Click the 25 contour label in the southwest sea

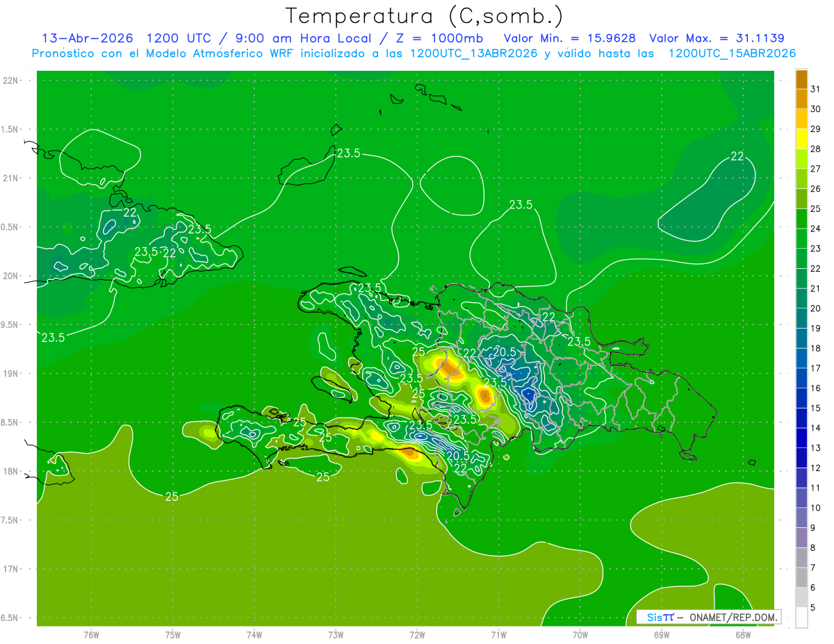pyautogui.click(x=172, y=496)
